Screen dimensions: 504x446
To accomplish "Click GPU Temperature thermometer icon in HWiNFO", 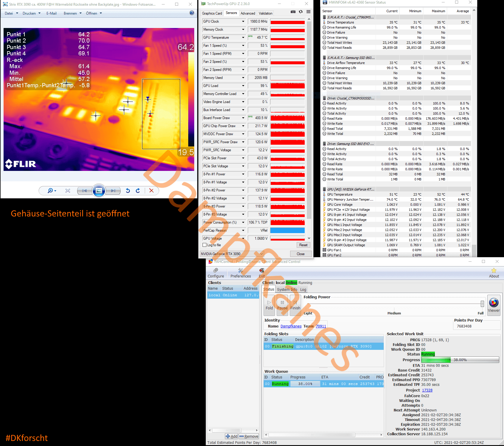I will (x=324, y=194).
